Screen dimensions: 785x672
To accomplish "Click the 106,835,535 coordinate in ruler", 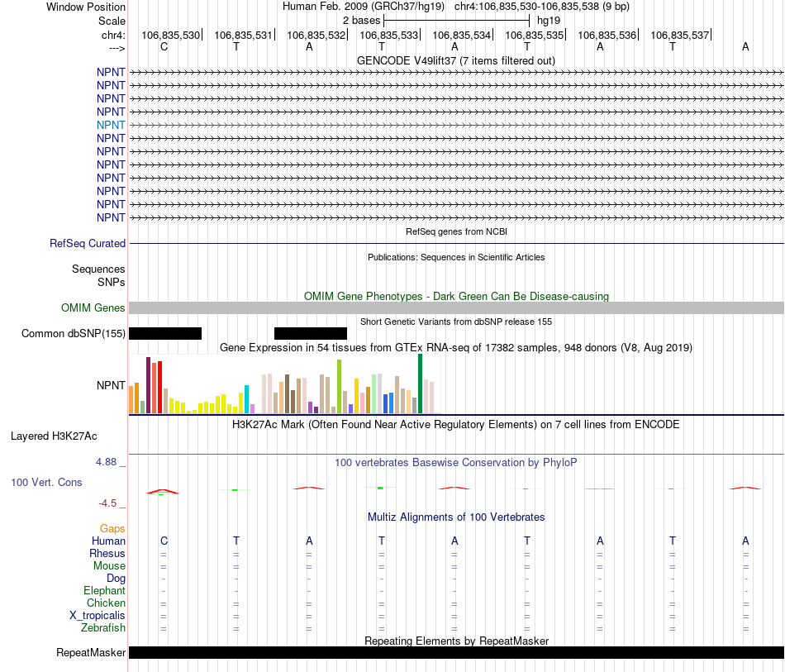I will [534, 35].
